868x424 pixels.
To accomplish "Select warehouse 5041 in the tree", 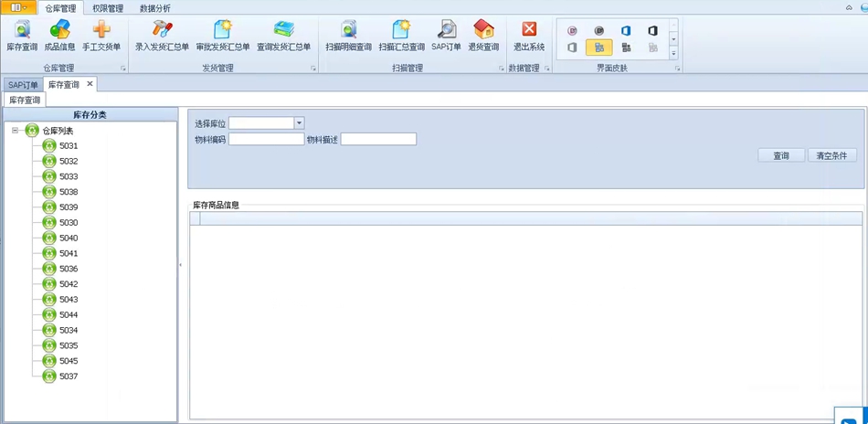I will click(69, 253).
